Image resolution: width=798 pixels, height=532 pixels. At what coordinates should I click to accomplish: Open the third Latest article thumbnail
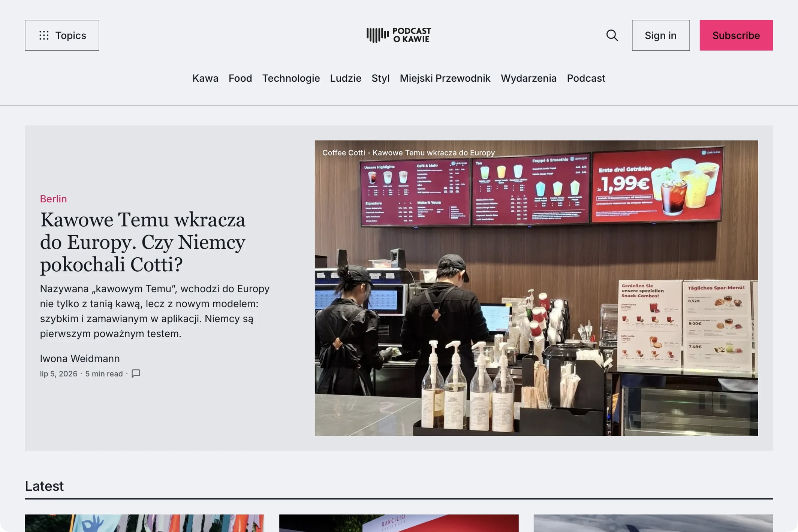[x=653, y=523]
